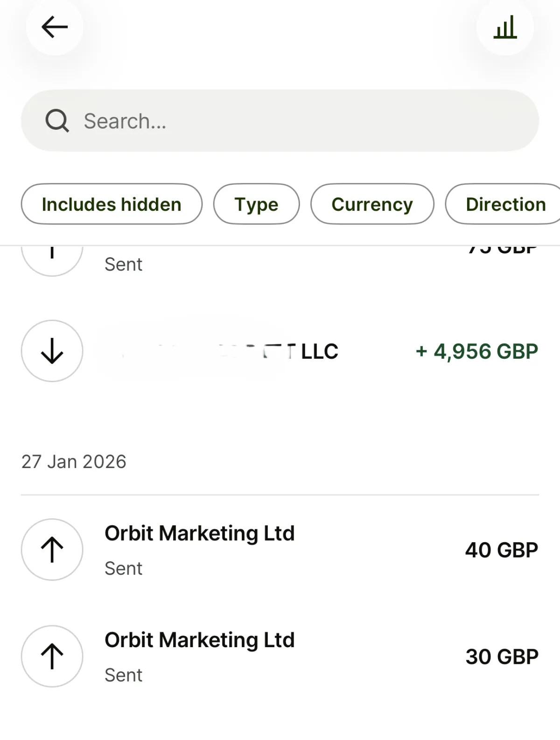Open the bar chart insights icon
Image resolution: width=560 pixels, height=740 pixels.
coord(505,27)
